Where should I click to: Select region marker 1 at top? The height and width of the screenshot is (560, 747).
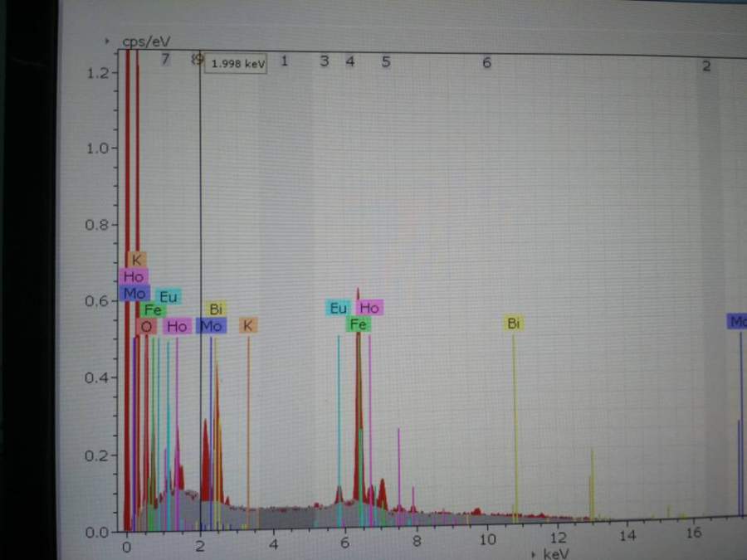tap(284, 61)
